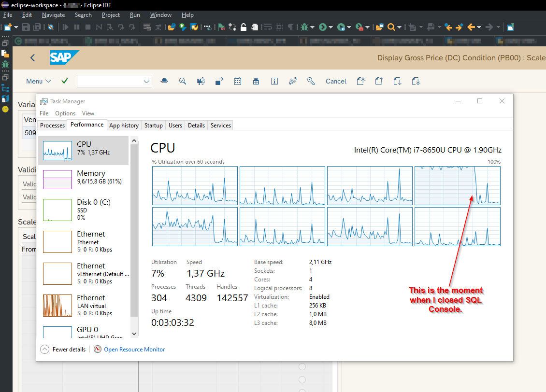Open Eclipse Run button dropdown arrow
This screenshot has height=392, width=546.
coord(331,27)
